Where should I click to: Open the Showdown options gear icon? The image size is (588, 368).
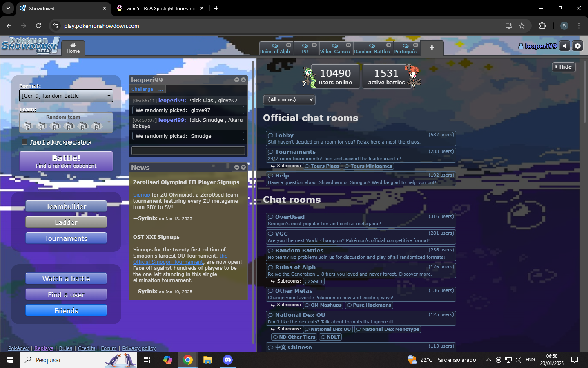(x=577, y=46)
